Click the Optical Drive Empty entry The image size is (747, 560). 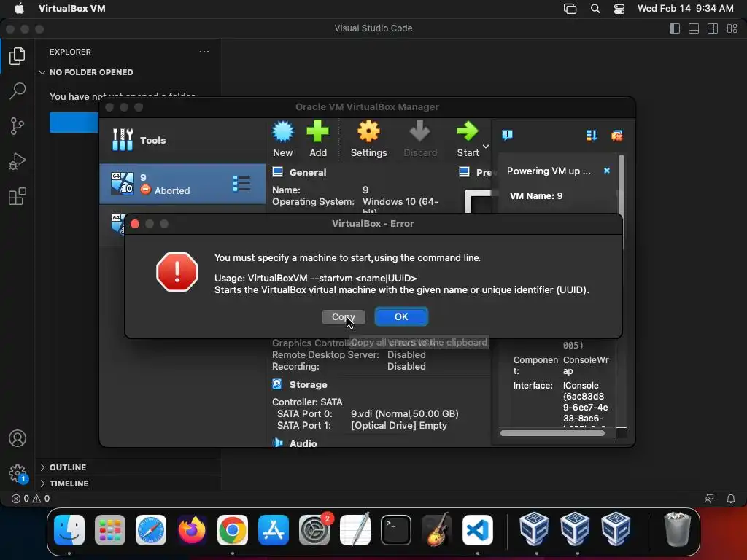399,425
